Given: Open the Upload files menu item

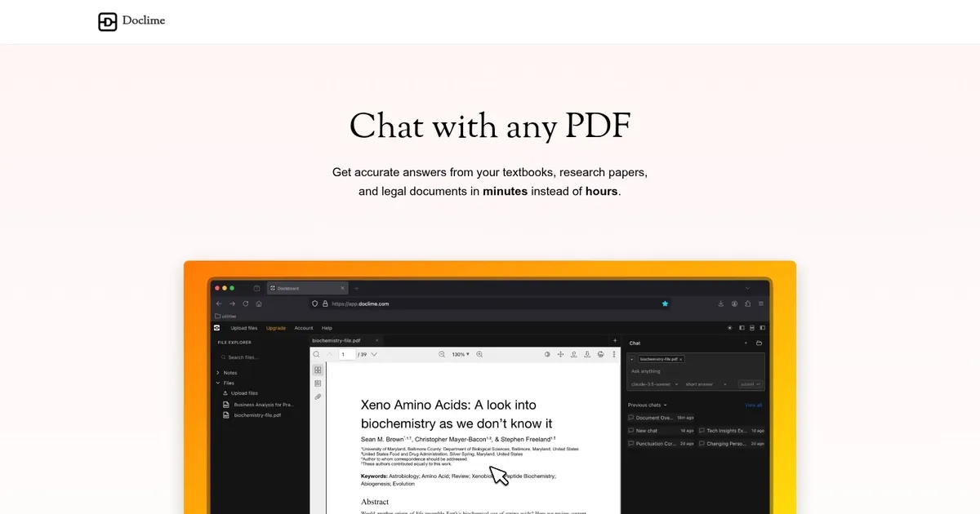Looking at the screenshot, I should point(244,328).
